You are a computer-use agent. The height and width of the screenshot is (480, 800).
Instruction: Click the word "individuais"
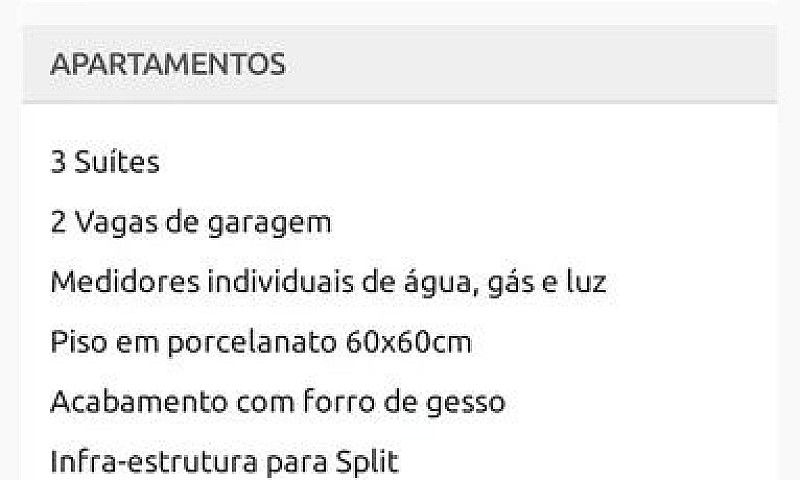click(280, 282)
